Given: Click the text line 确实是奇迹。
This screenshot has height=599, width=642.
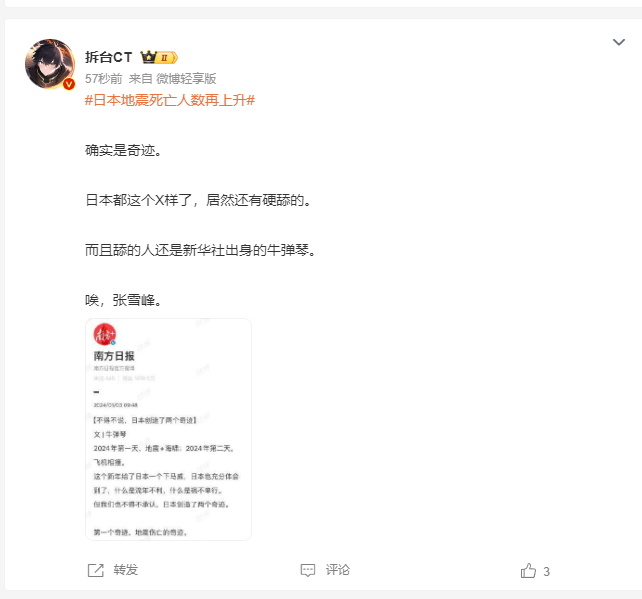Looking at the screenshot, I should 123,150.
